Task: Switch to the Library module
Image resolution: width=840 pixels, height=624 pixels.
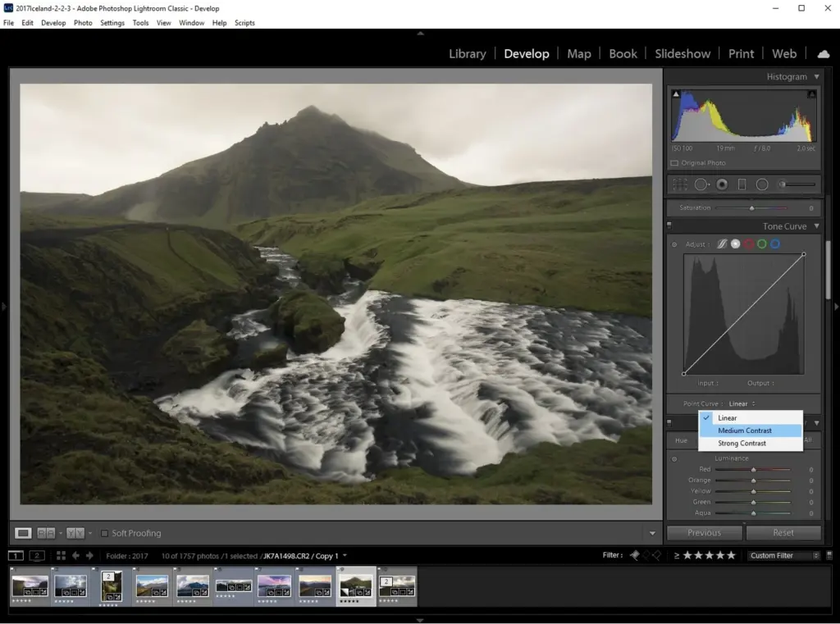Action: 467,53
